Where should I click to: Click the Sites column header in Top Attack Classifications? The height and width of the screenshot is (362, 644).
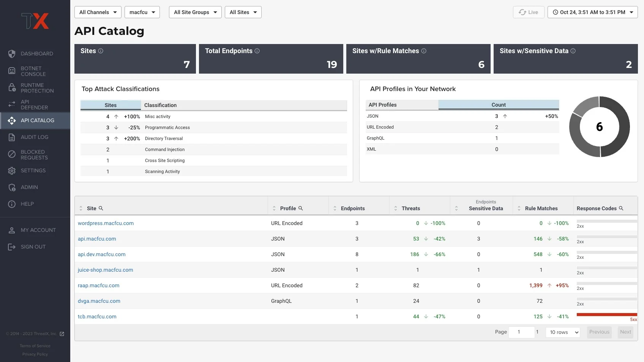pos(110,105)
